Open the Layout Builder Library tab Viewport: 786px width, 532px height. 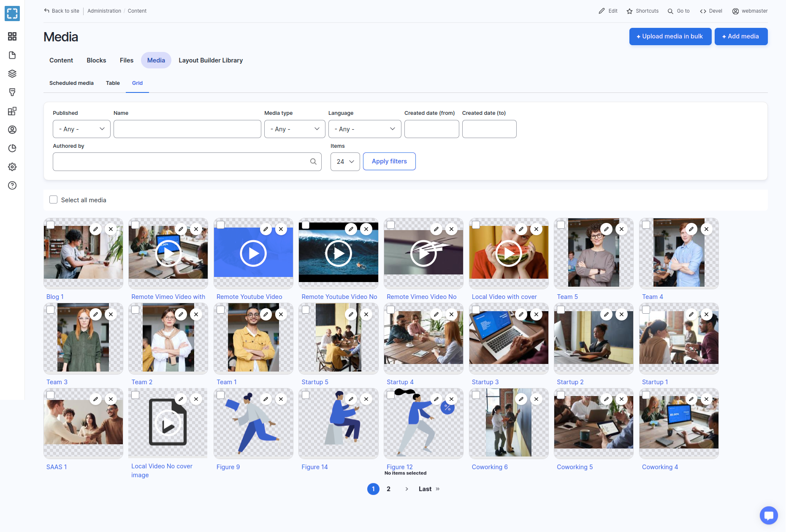(x=211, y=60)
